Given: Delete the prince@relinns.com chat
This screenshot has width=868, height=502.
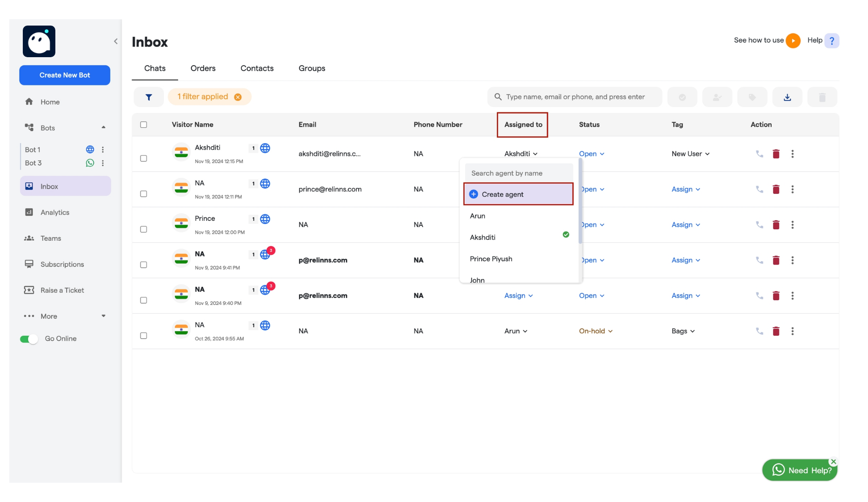Looking at the screenshot, I should click(776, 189).
